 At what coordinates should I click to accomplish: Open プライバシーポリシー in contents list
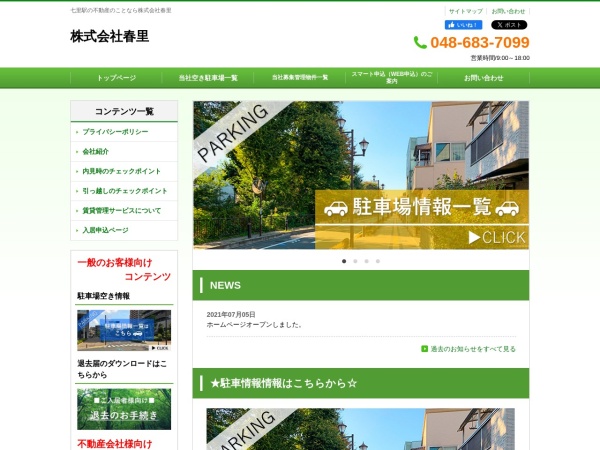(124, 132)
